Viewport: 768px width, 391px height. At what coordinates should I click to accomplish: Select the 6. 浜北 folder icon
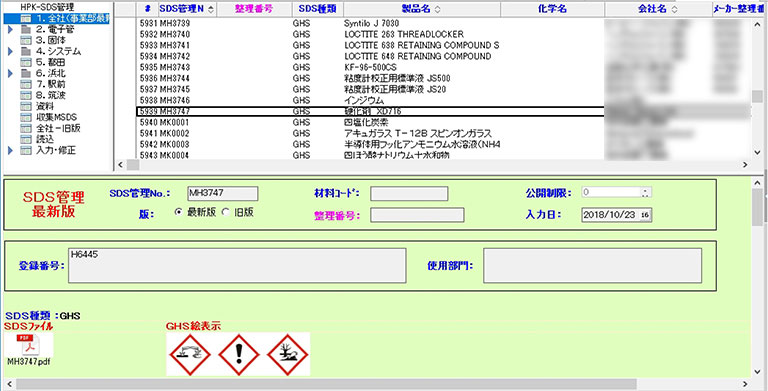coord(26,73)
